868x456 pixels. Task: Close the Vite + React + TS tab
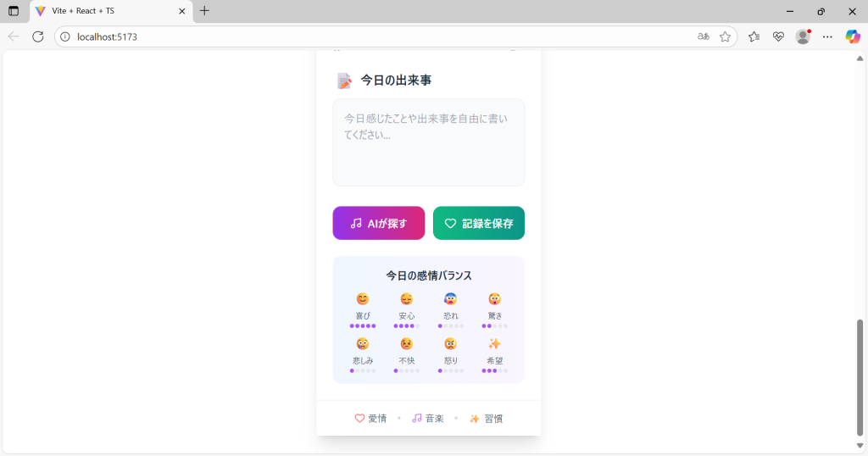[x=181, y=11]
